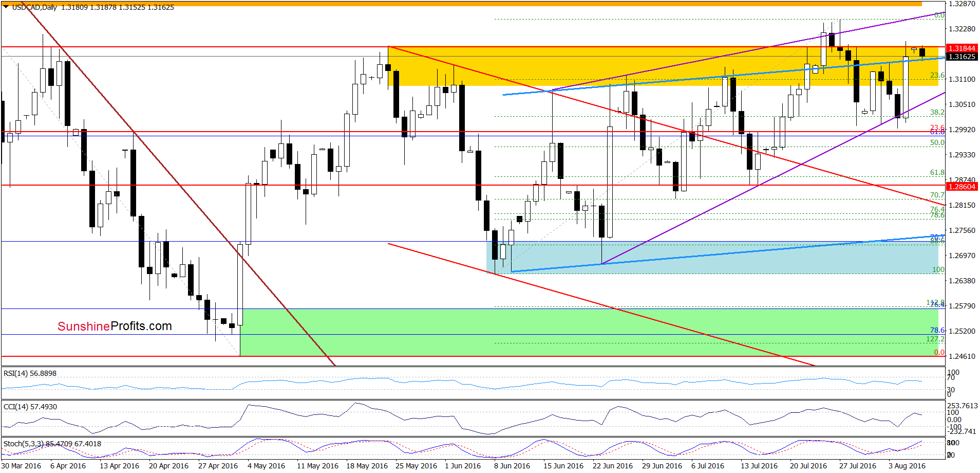Viewport: 980px width, 473px height.
Task: Click the 1.29330 price axis value
Action: [x=962, y=155]
